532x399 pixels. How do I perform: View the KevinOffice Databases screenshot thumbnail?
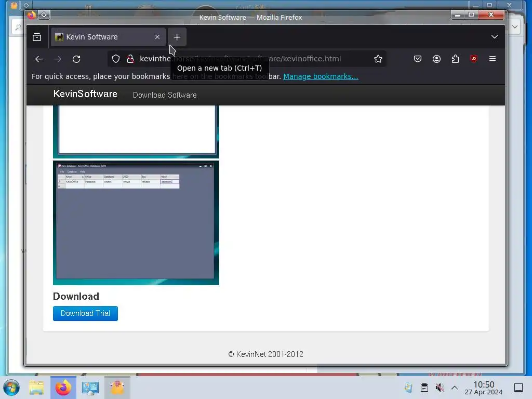(136, 223)
